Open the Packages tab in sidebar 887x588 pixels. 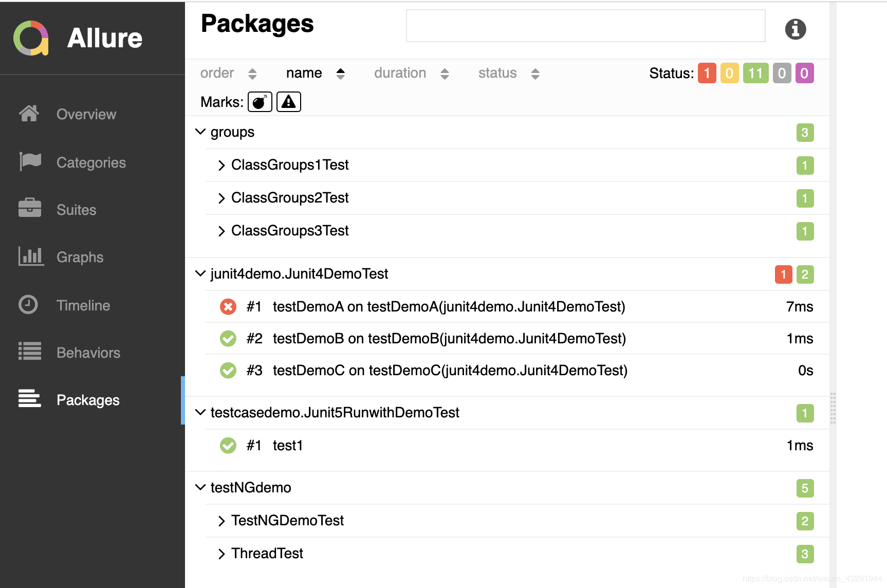point(87,400)
